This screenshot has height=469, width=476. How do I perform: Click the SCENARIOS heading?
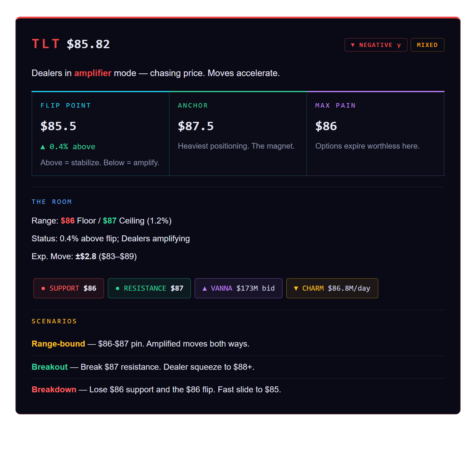coord(54,321)
